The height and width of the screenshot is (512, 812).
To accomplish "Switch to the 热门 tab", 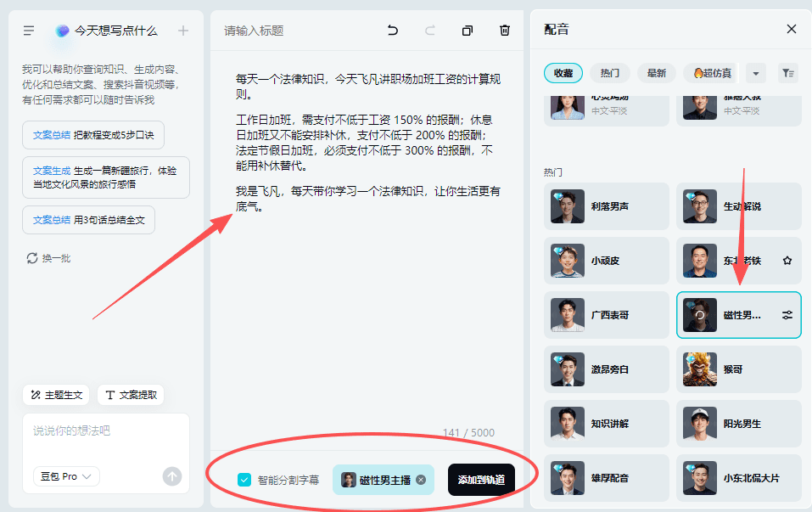I will [609, 73].
